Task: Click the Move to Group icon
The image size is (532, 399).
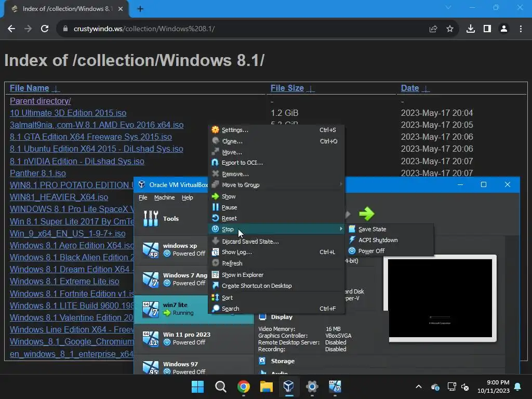Action: coord(215,185)
